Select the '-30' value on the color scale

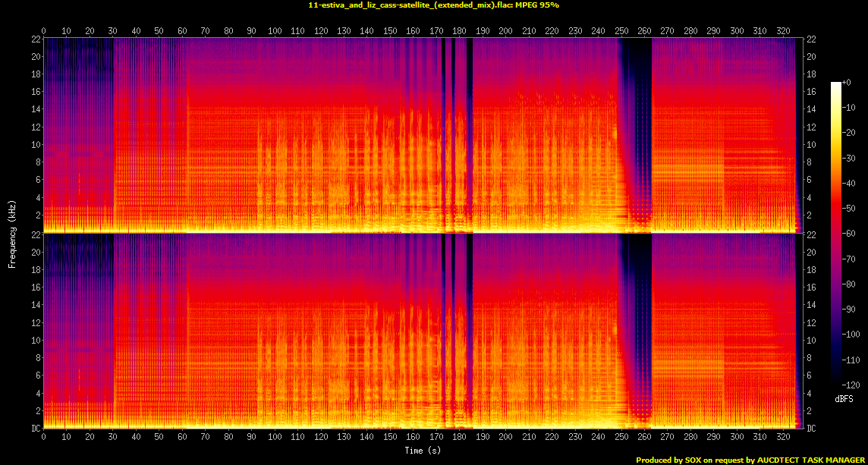(848, 158)
